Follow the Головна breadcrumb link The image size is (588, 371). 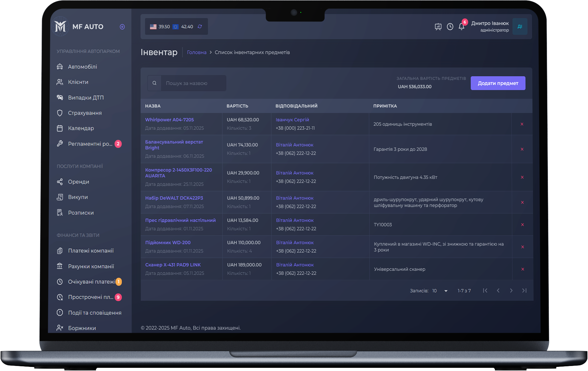(196, 52)
